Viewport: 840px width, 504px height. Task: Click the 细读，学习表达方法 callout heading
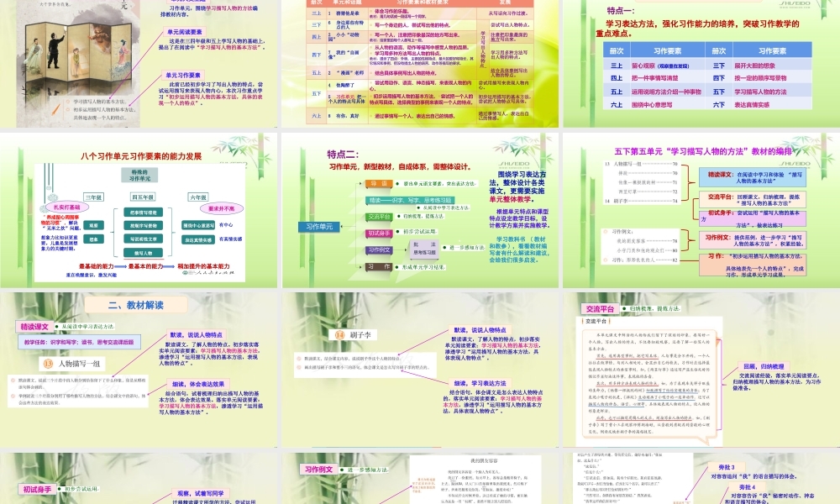pos(480,384)
